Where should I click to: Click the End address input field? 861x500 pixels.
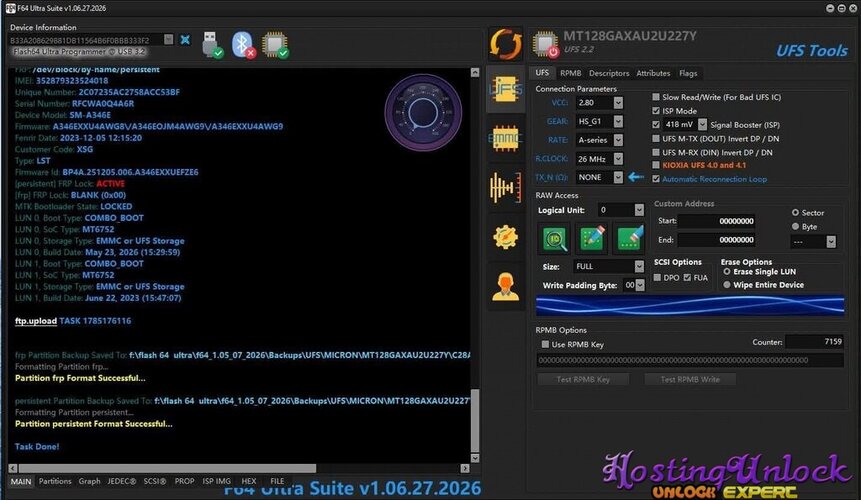[717, 239]
